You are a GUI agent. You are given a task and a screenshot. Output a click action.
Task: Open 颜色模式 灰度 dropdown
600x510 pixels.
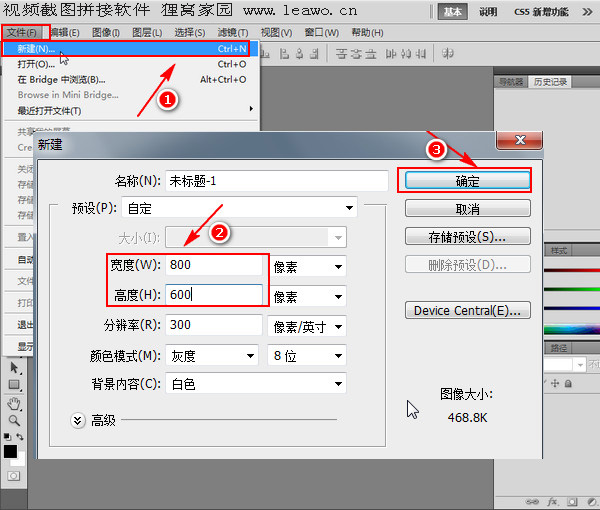tap(212, 355)
